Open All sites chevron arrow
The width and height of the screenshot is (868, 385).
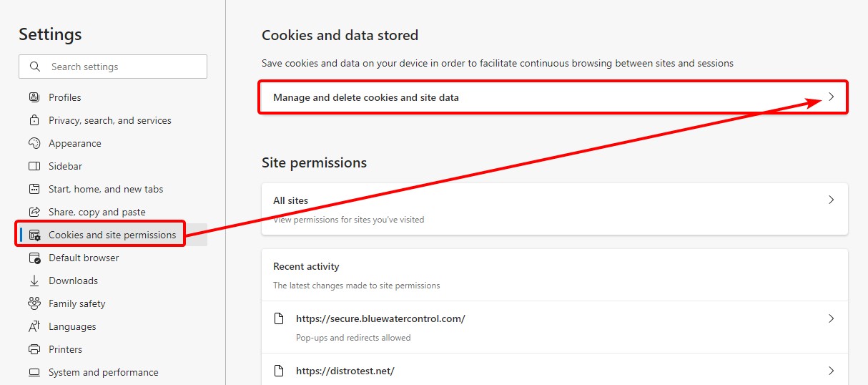point(831,200)
